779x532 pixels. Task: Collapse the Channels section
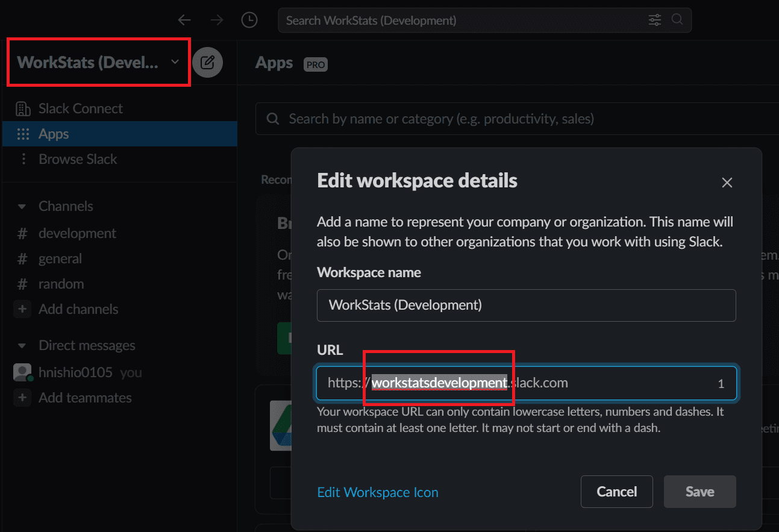22,206
